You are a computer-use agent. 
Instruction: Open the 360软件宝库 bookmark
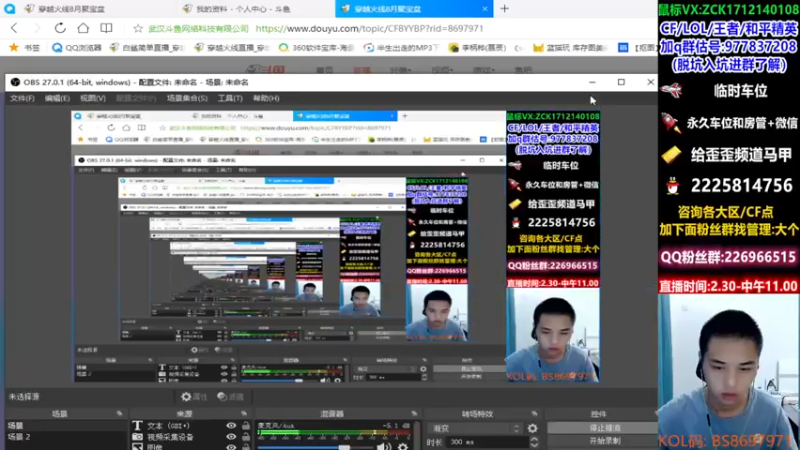point(316,47)
